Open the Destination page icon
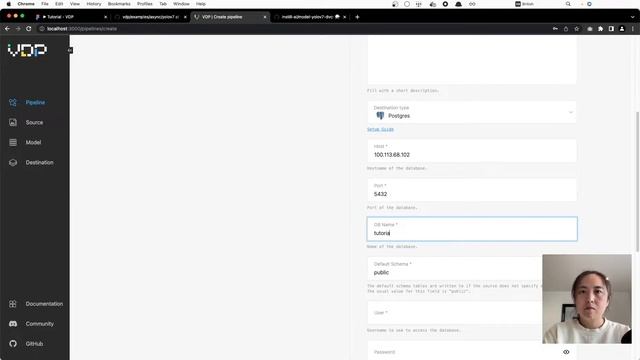640x360 pixels. point(13,162)
